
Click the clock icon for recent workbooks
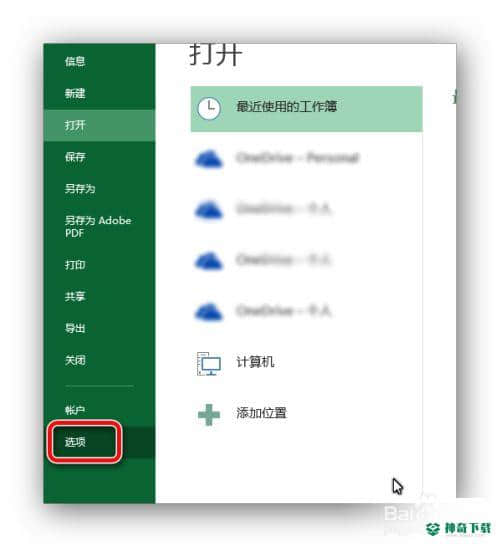(x=209, y=108)
